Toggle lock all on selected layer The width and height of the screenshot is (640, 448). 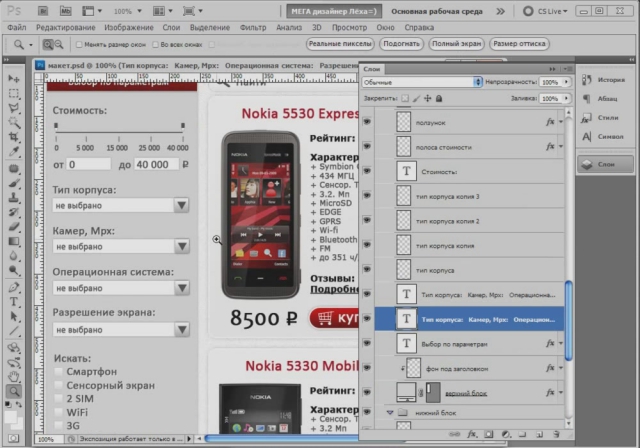click(439, 98)
